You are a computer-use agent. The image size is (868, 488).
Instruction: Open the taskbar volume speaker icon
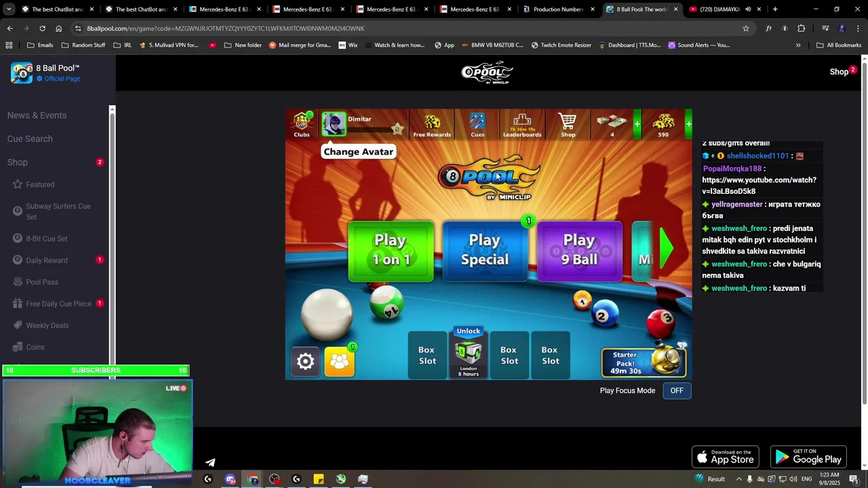[x=793, y=479]
